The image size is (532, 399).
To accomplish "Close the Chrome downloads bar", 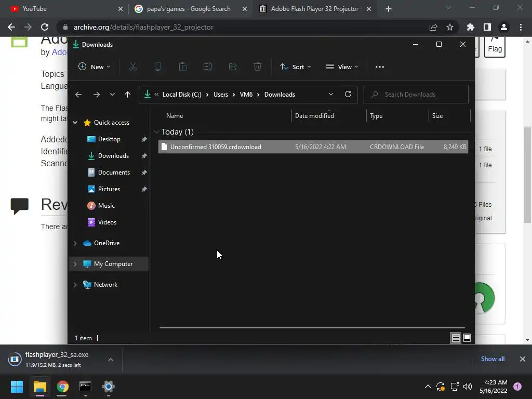I will pos(523,359).
